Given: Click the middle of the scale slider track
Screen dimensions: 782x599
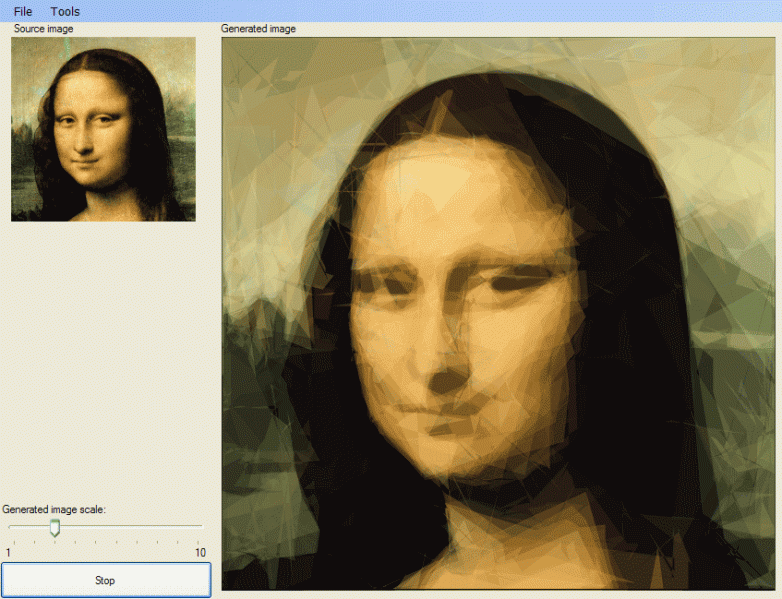Looking at the screenshot, I should [x=105, y=525].
